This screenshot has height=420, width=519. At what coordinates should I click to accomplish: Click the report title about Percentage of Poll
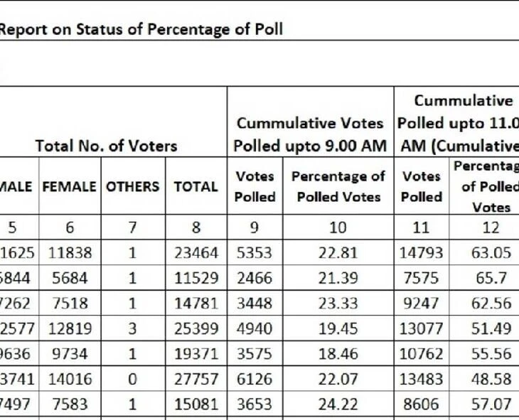click(141, 30)
